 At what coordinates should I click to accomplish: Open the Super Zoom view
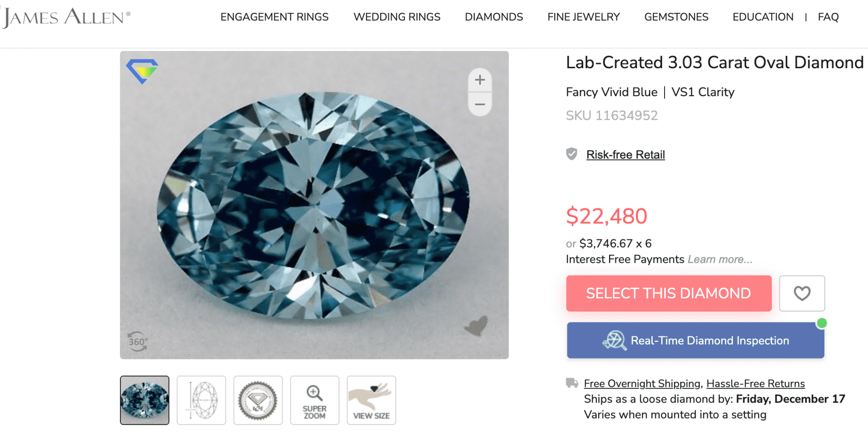(314, 400)
